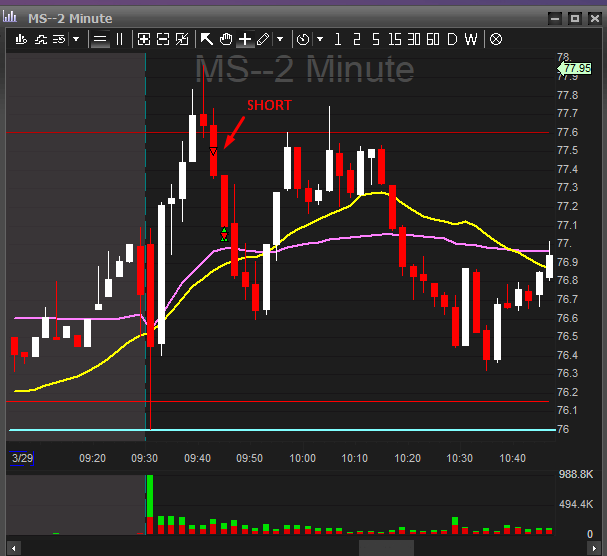Click the chart window bar-graph title icon
The image size is (607, 556).
pos(10,17)
